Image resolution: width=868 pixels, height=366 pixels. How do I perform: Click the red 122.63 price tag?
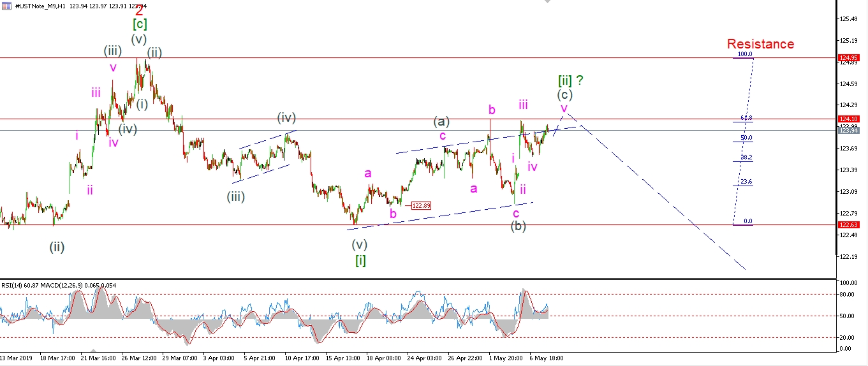coord(850,225)
